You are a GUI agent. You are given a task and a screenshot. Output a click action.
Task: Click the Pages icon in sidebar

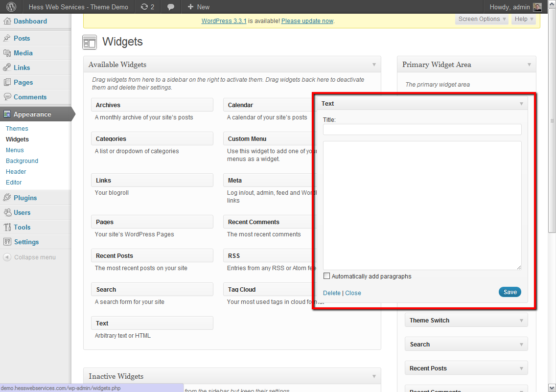point(7,82)
